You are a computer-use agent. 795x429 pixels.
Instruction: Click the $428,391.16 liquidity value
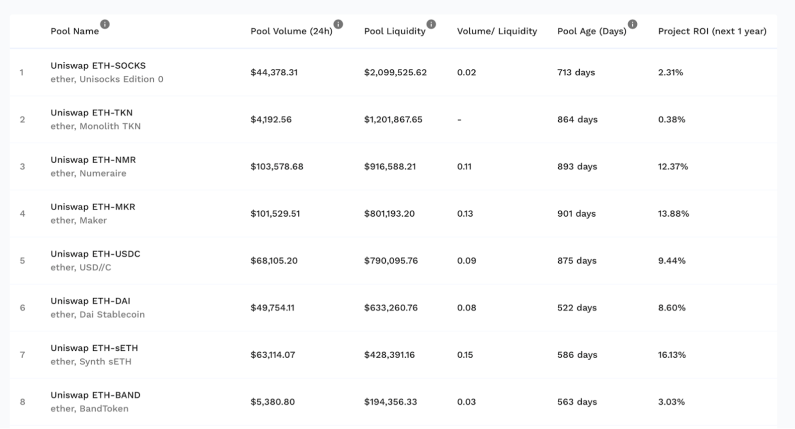[x=389, y=355]
